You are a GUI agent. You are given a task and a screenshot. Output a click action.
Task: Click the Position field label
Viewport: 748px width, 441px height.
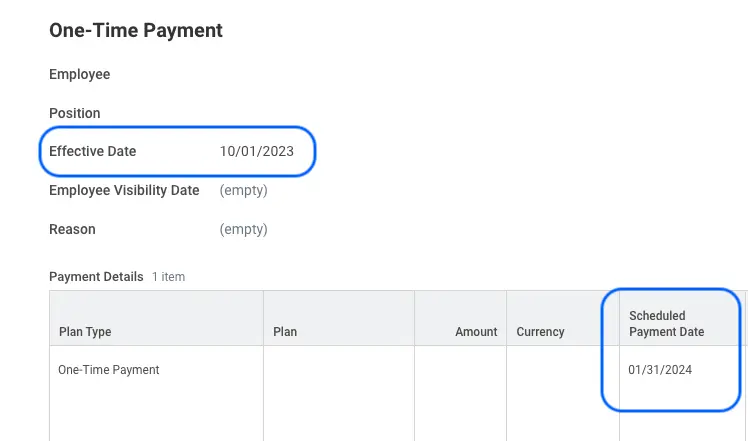(75, 113)
